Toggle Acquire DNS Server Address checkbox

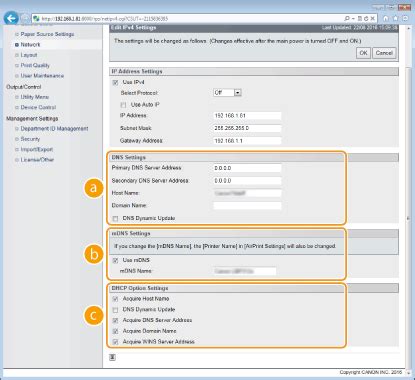tap(115, 320)
